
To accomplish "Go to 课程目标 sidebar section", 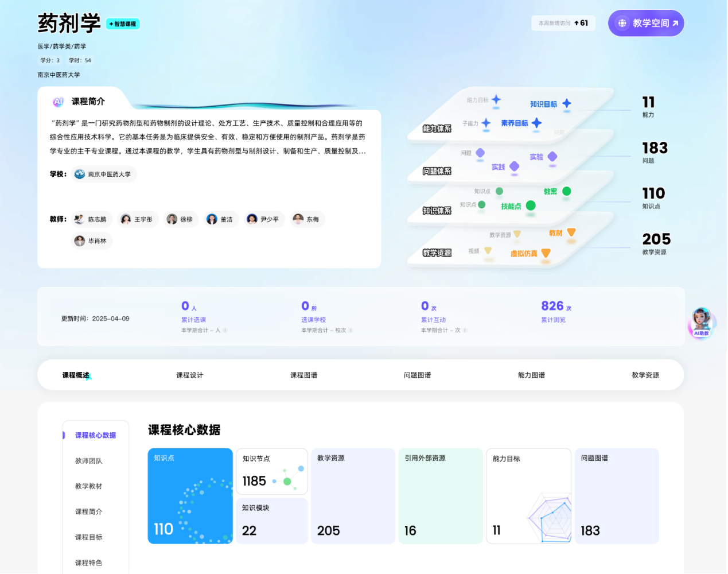I will tap(88, 537).
